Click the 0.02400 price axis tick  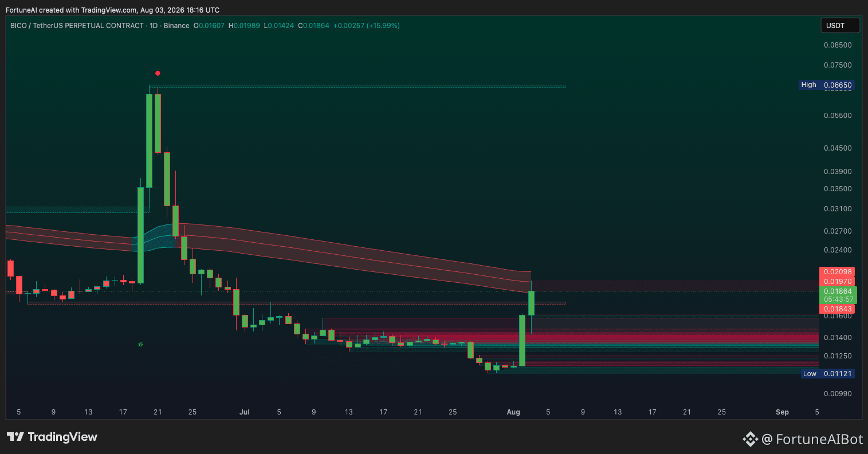[x=838, y=250]
